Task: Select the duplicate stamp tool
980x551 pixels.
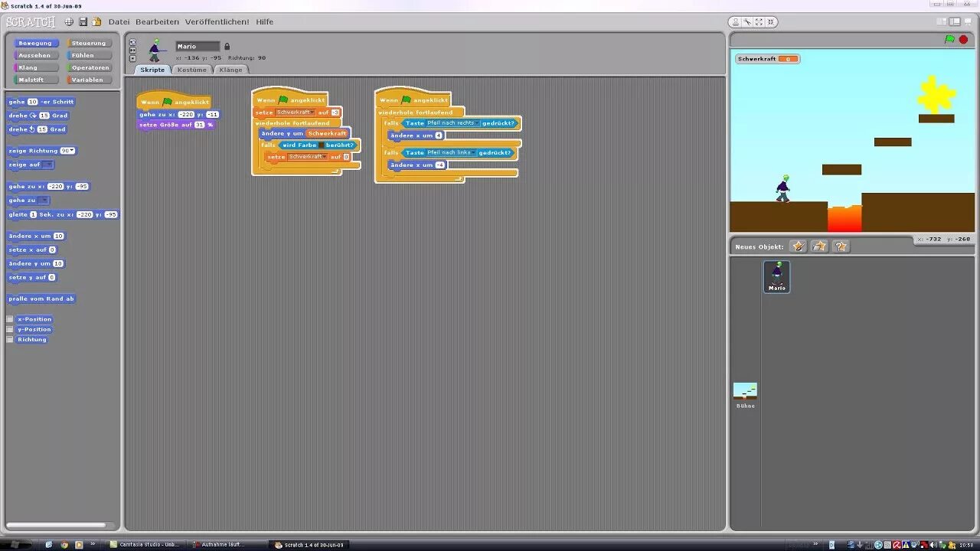Action: [x=737, y=21]
